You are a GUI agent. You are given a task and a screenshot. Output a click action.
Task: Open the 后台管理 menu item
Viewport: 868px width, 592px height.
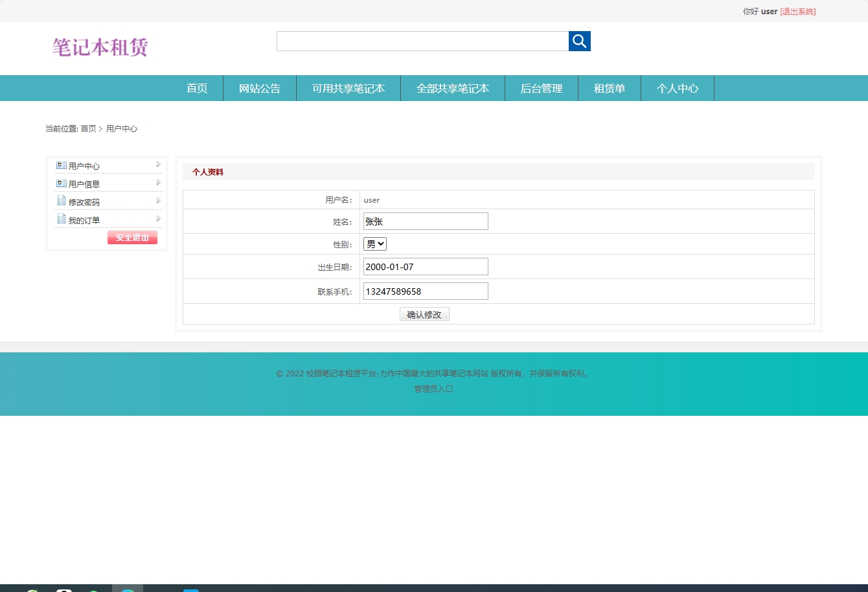tap(542, 88)
